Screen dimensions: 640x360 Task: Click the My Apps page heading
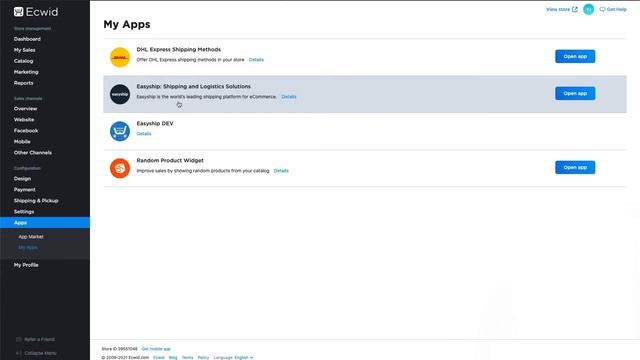pos(127,24)
